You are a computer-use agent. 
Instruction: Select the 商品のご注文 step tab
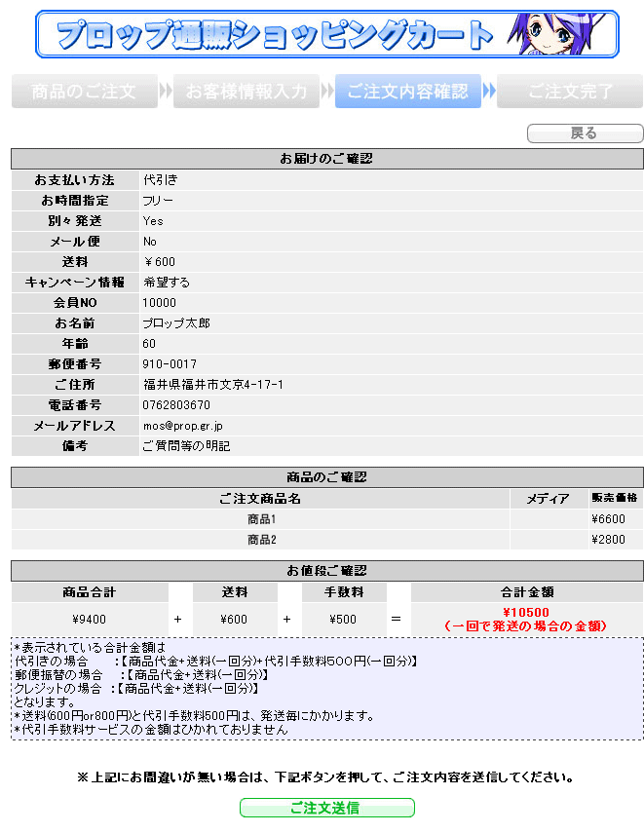tap(85, 92)
